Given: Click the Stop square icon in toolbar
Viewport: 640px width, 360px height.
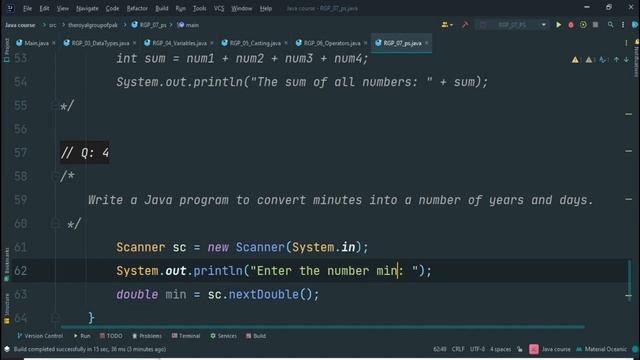Looking at the screenshot, I should pyautogui.click(x=596, y=25).
